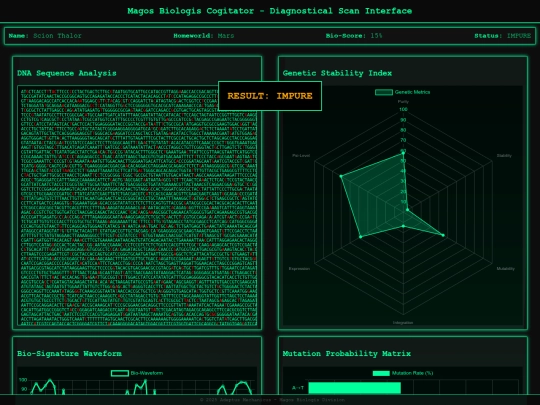Viewport: 540px width, 405px height.
Task: Click the name value Scion Thalor
Action: (57, 36)
